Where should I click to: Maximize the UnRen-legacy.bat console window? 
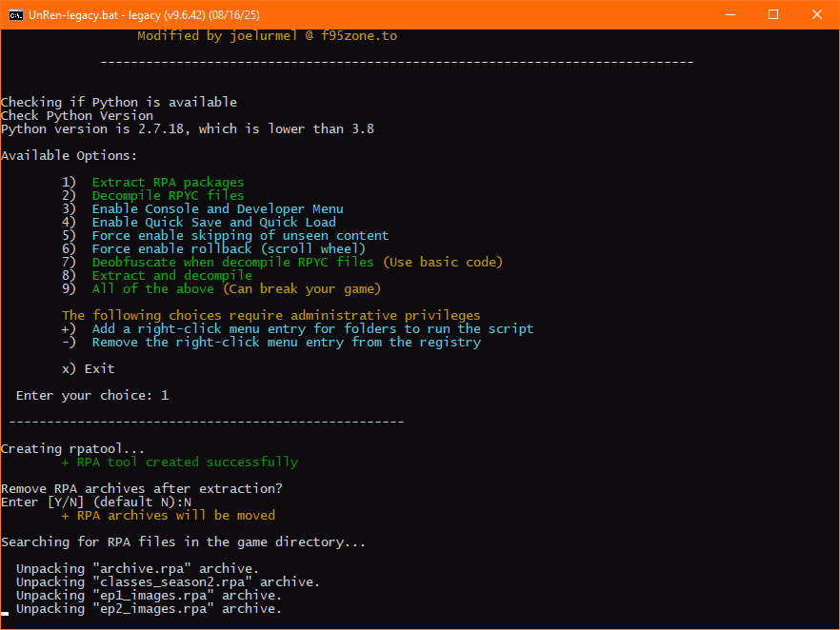(x=773, y=14)
